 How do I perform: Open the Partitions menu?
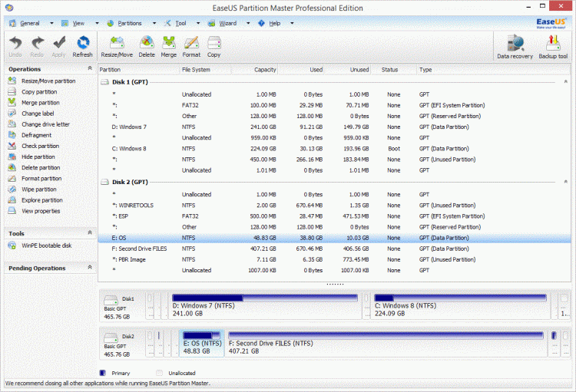point(129,23)
